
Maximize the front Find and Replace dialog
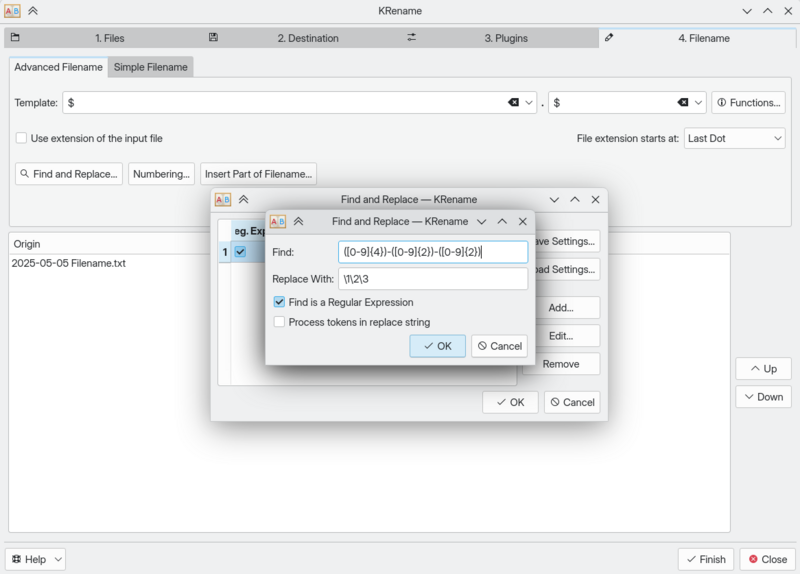[x=502, y=221]
